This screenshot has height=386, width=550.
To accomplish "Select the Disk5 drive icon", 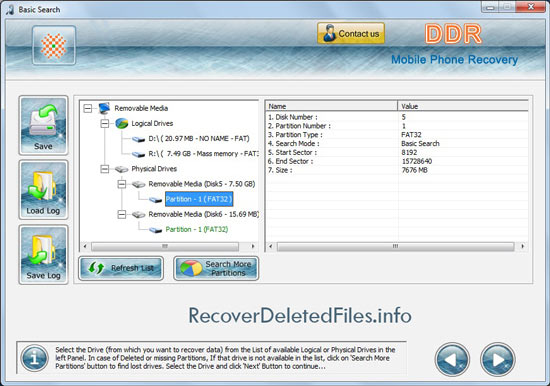I will point(139,184).
